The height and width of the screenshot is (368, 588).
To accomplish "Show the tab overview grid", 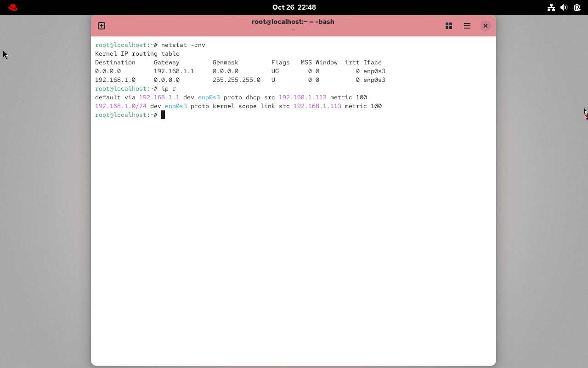I will 449,26.
